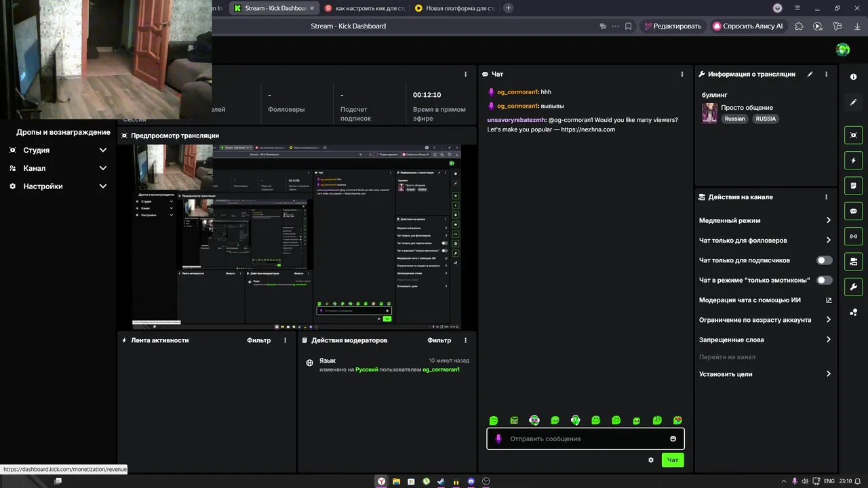Open the moderator actions panel options menu

(465, 340)
